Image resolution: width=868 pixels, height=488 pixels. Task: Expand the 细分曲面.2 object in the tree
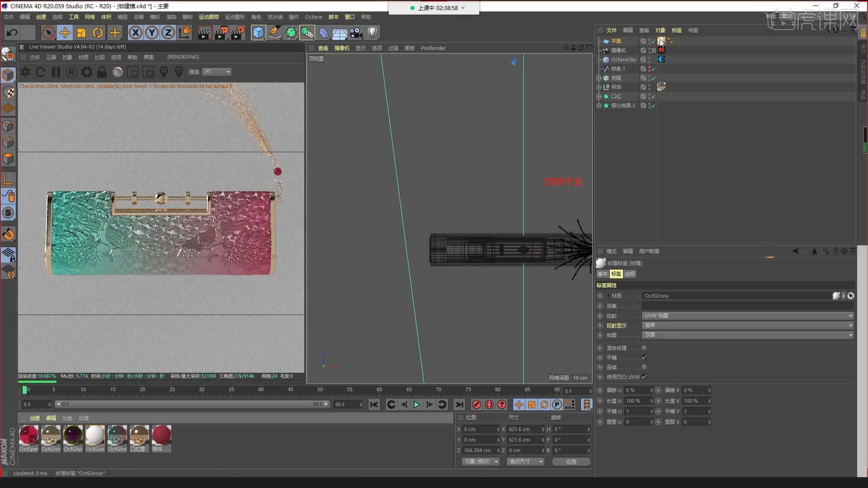click(599, 106)
